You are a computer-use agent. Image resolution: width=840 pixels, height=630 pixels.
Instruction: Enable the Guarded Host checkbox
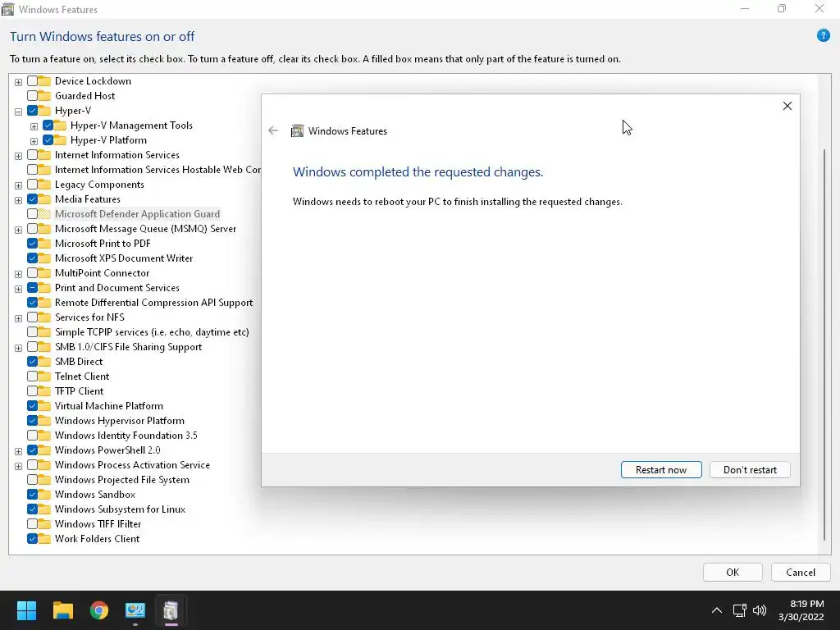click(32, 96)
